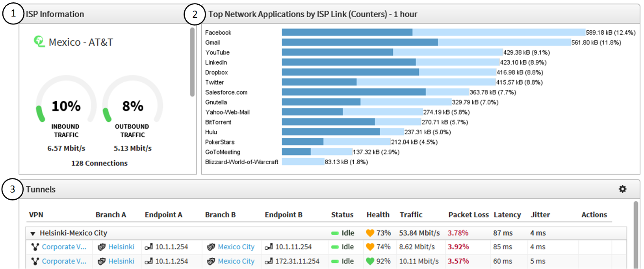Click the ISP Information panel scrollbar
The width and height of the screenshot is (644, 269).
point(192,62)
